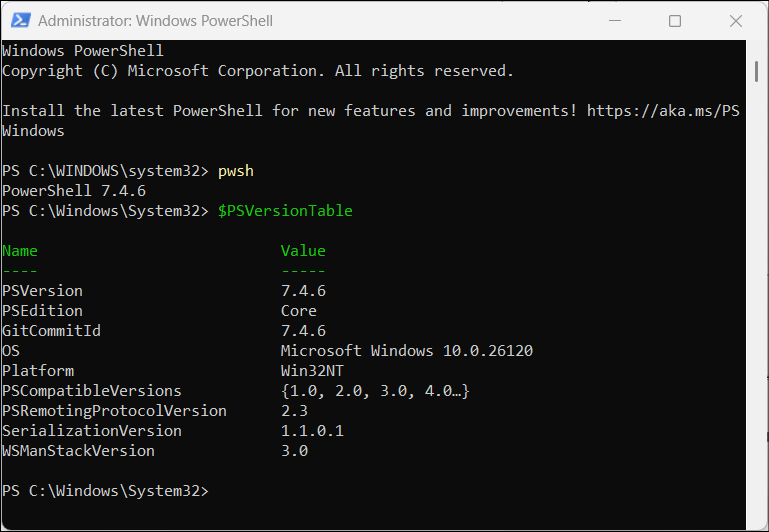Screen dimensions: 769x532
Task: Click the PowerShell icon in the title bar
Action: point(19,21)
